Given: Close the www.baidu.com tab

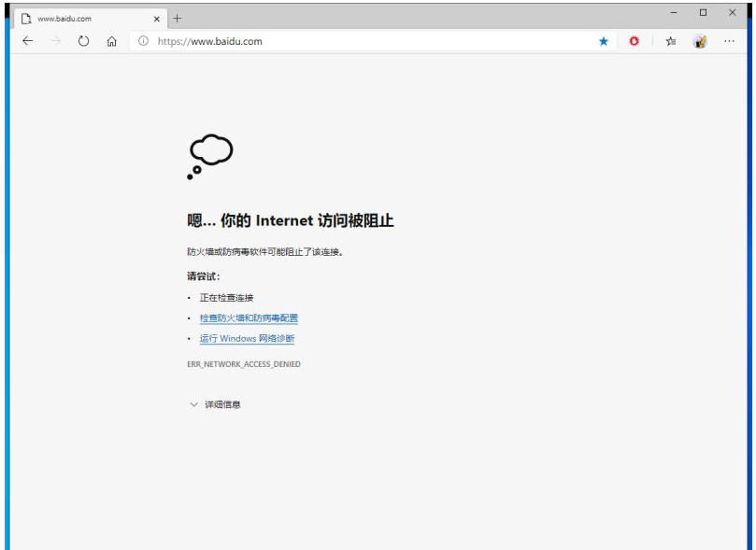Looking at the screenshot, I should click(x=157, y=19).
